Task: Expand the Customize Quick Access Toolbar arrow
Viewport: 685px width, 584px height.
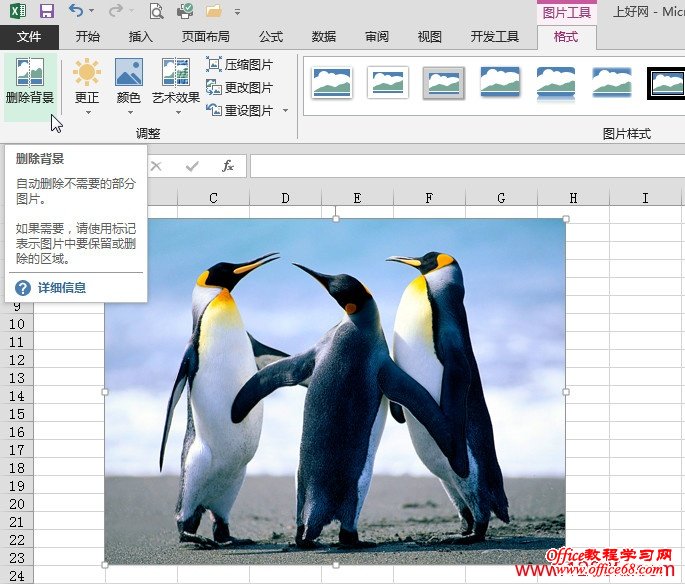Action: tap(237, 13)
